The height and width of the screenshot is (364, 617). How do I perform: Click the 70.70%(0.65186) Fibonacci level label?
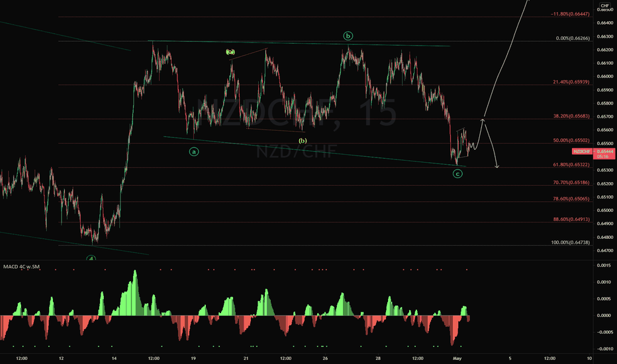click(x=571, y=183)
